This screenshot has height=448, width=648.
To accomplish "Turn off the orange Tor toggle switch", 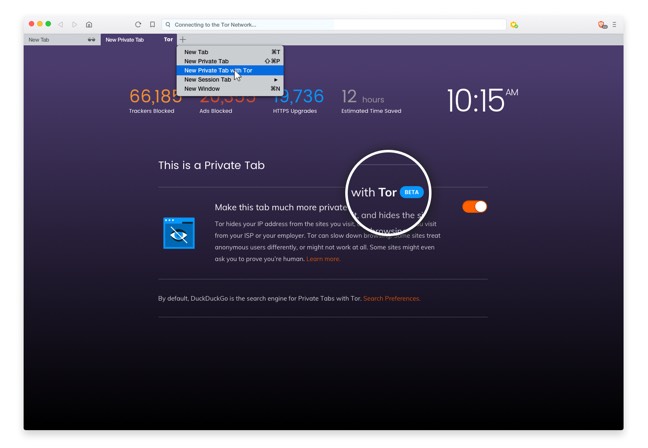I will [x=474, y=207].
